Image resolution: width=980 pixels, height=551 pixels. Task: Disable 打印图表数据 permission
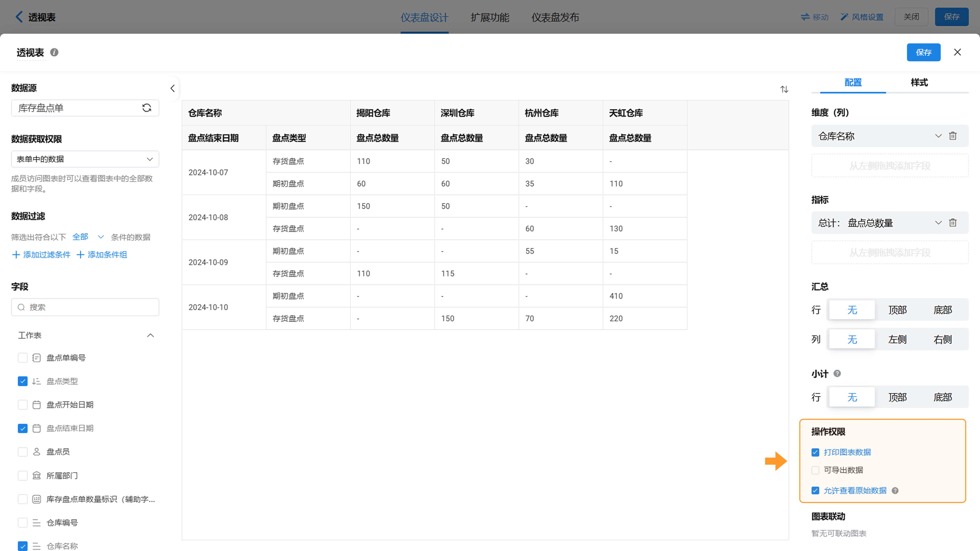pyautogui.click(x=815, y=452)
